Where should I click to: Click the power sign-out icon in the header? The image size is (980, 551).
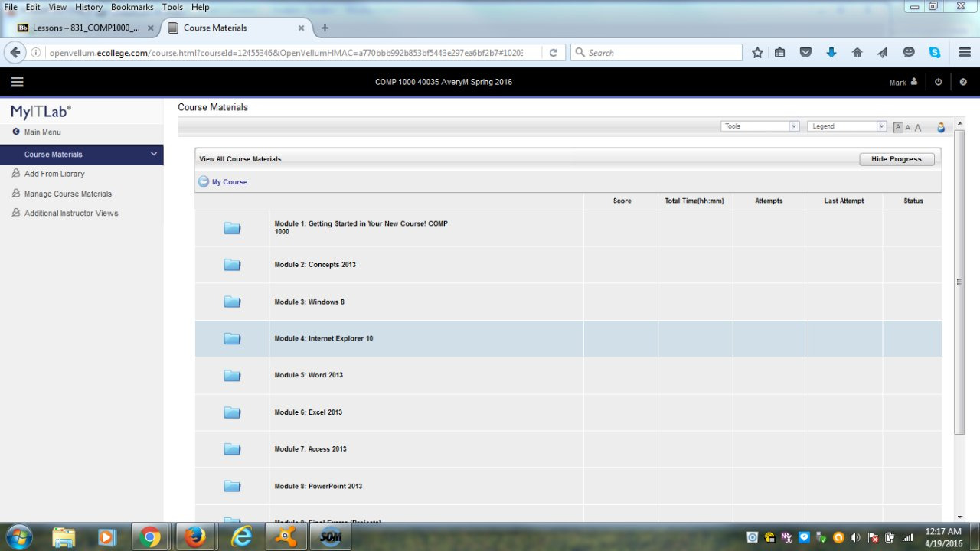tap(939, 82)
